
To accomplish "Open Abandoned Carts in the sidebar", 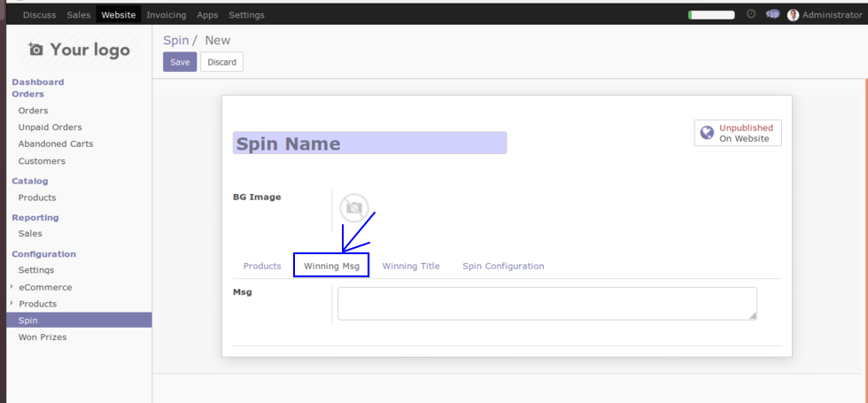I will 55,143.
